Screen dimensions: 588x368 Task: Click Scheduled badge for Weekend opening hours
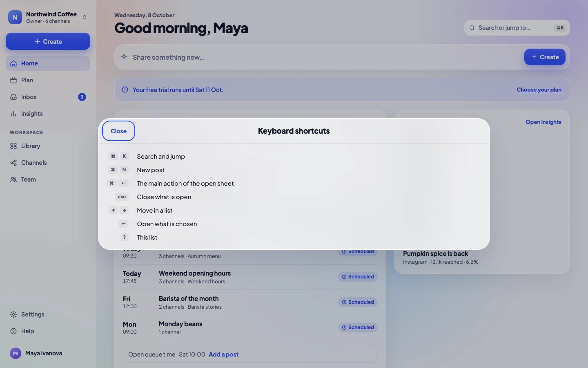tap(358, 277)
